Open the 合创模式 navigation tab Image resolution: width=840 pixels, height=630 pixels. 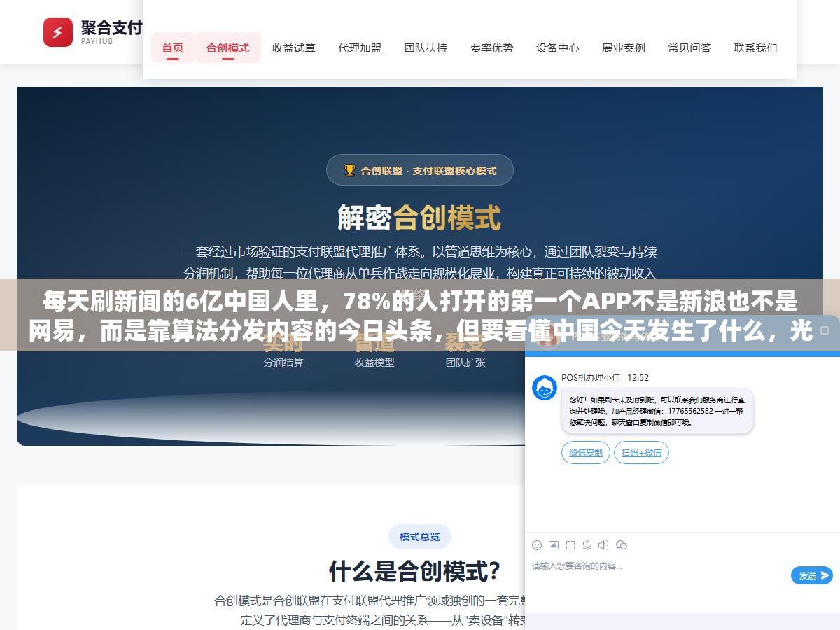pyautogui.click(x=228, y=48)
